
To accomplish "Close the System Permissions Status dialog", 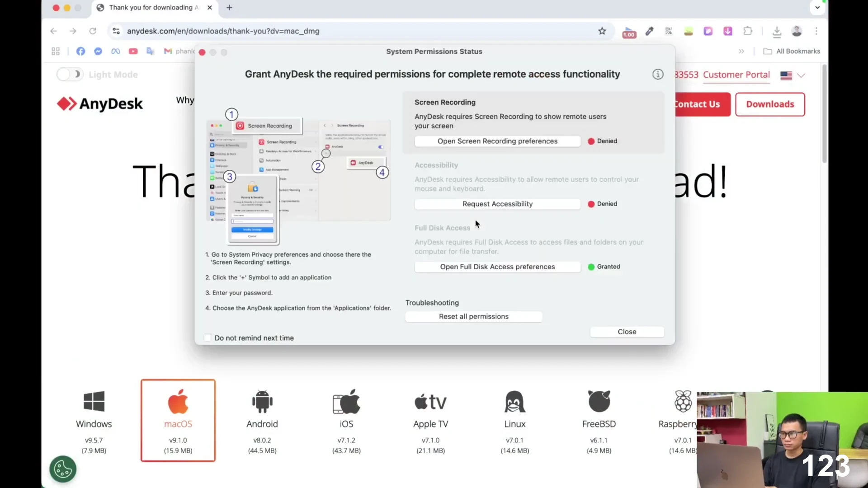I will 627,332.
